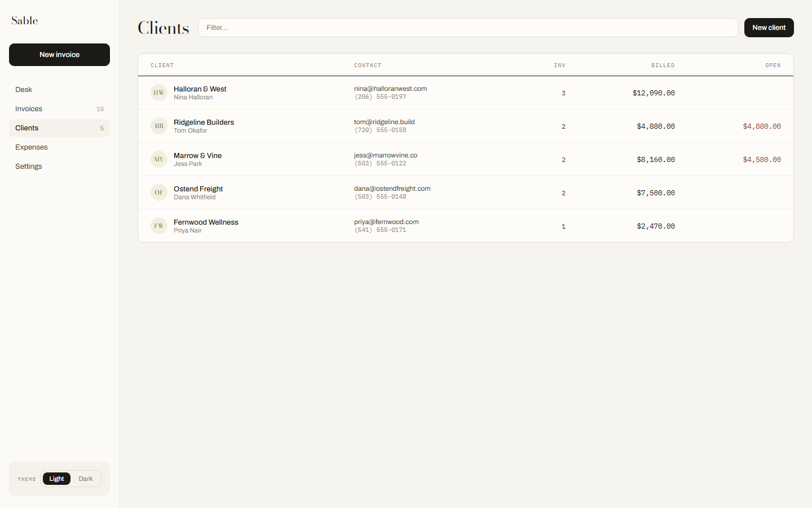Click Fernwood Wellness invoice count 1

click(x=563, y=226)
